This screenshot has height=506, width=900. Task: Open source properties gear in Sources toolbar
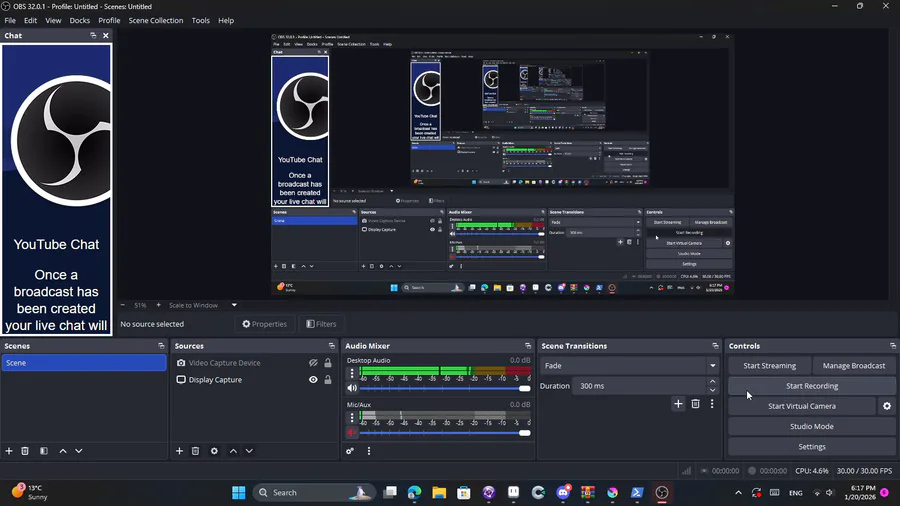click(214, 451)
